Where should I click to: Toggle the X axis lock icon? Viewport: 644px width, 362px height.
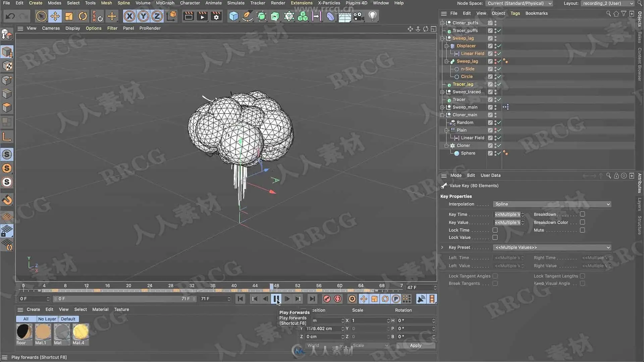click(129, 16)
